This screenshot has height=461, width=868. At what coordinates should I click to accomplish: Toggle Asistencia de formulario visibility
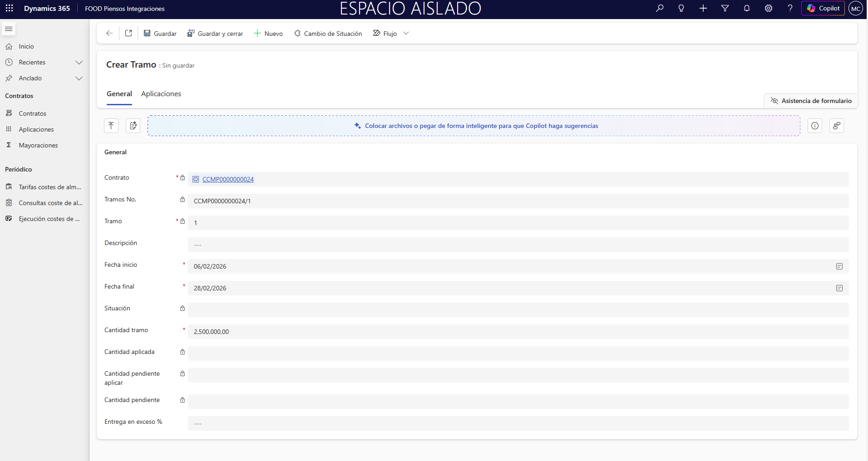click(811, 101)
